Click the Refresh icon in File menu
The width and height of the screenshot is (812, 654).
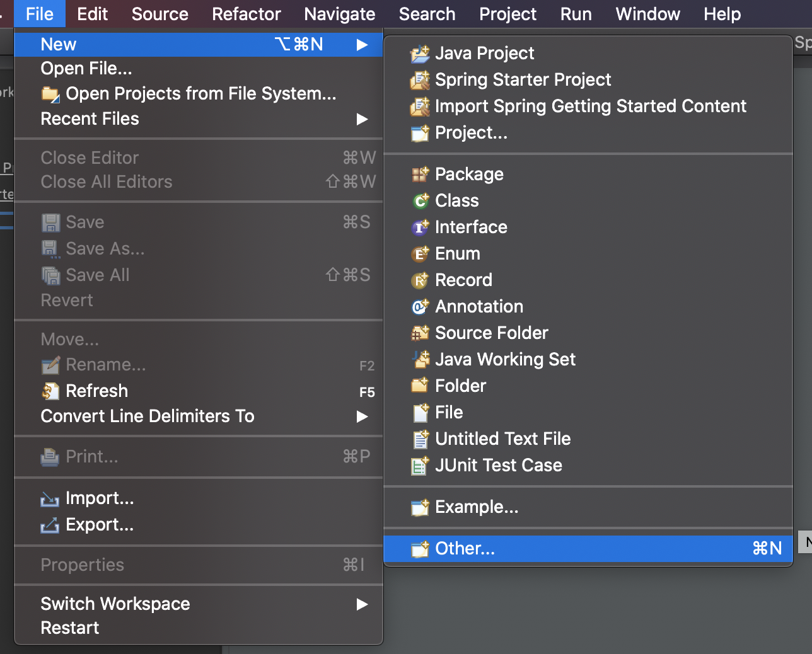(x=50, y=391)
